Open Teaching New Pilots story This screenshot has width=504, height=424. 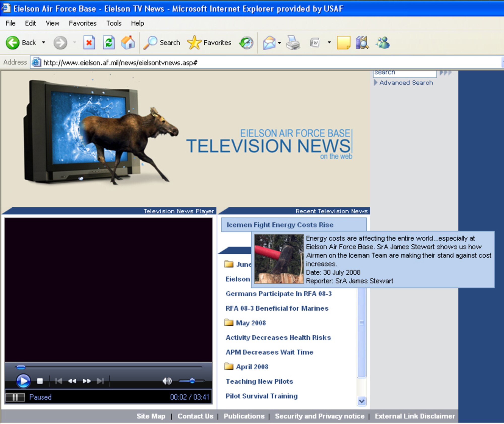[x=259, y=381]
